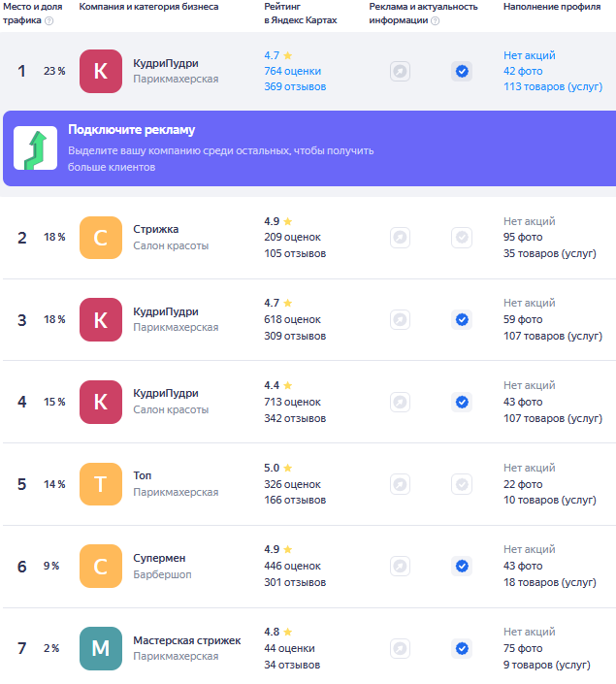
Task: Click the green arrow icon in the ad banner
Action: (x=35, y=148)
